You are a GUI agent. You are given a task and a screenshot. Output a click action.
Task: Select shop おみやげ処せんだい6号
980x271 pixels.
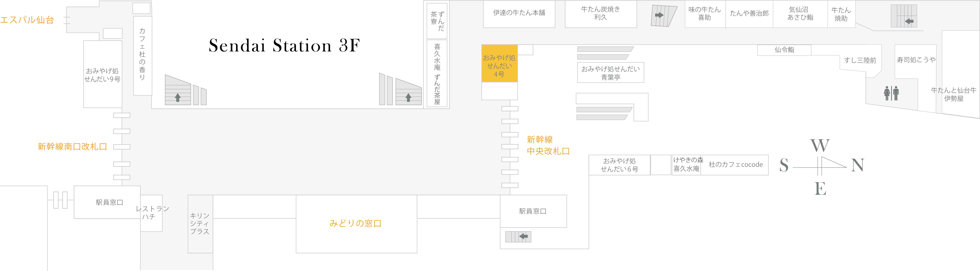point(619,165)
